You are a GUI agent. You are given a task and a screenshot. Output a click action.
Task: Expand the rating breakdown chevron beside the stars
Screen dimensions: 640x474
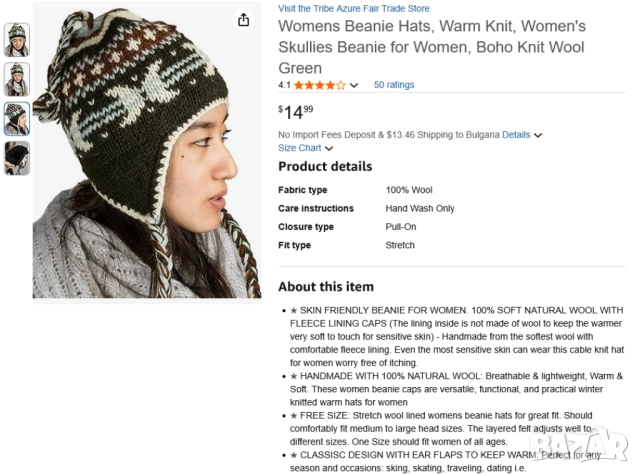click(x=354, y=86)
